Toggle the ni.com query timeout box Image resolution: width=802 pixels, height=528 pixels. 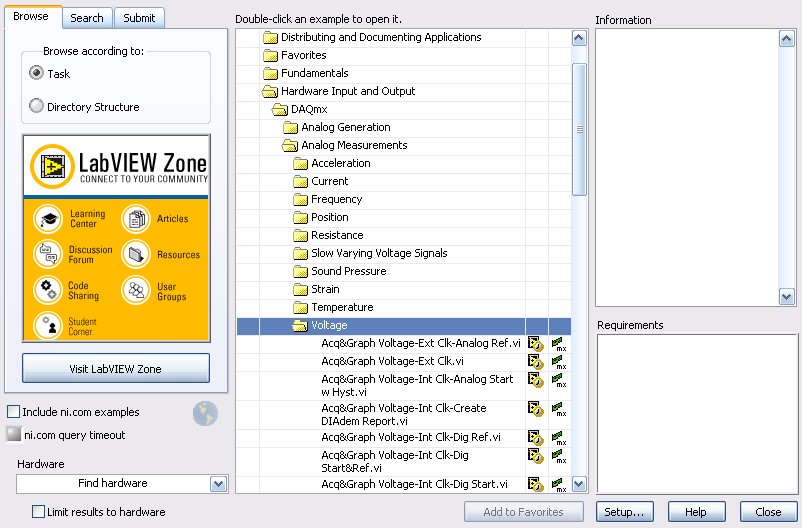(x=14, y=434)
